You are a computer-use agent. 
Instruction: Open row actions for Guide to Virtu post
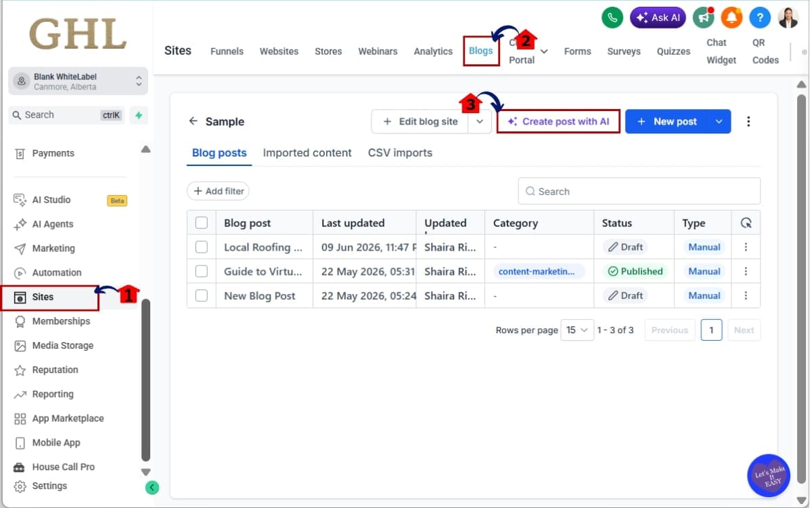click(746, 271)
